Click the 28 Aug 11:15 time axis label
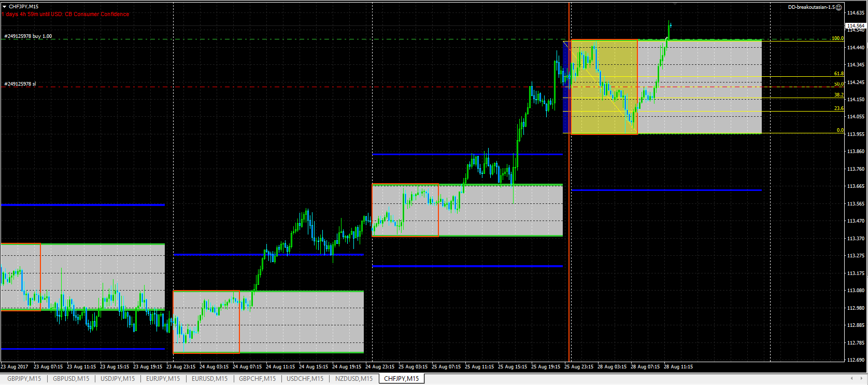 tap(678, 367)
